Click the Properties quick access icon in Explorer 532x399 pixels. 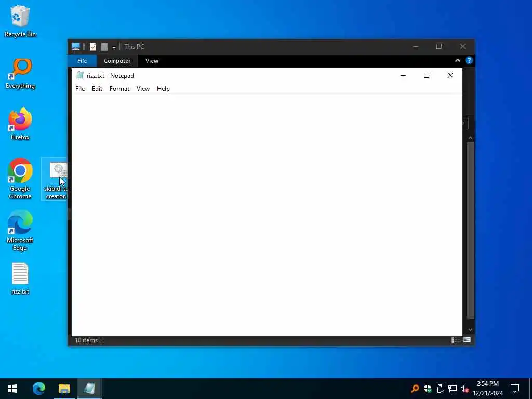coord(92,47)
